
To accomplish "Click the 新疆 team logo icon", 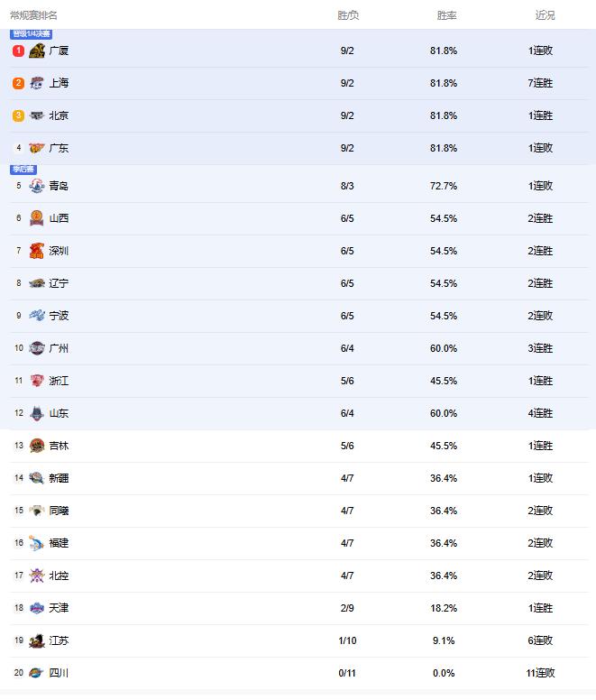I will click(37, 479).
